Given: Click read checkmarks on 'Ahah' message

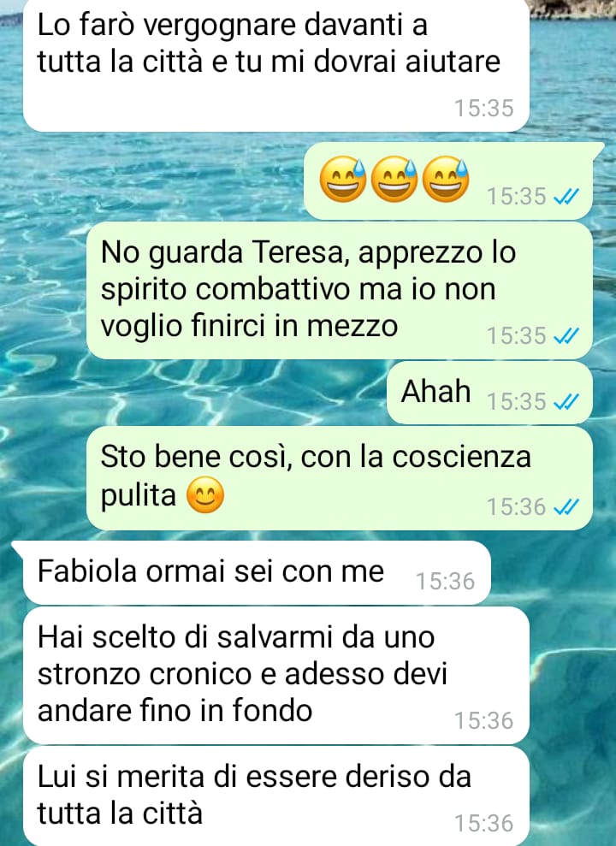Looking at the screenshot, I should pos(566,402).
